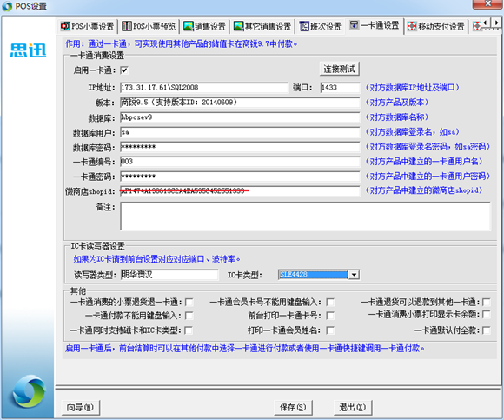Click the 其它销售设置 tab icon

pos(238,26)
